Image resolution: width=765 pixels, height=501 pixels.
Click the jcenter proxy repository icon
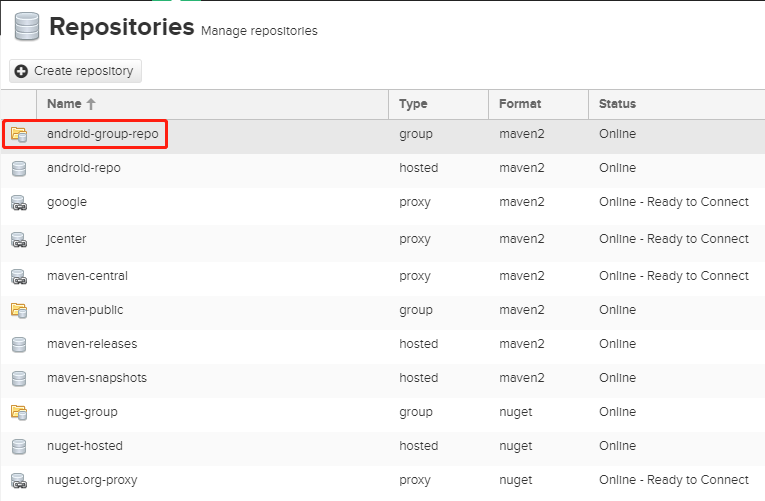pos(19,240)
